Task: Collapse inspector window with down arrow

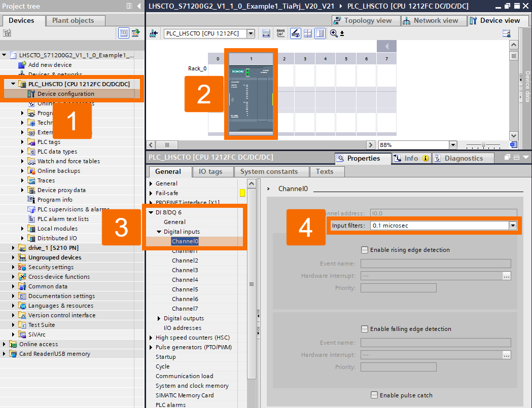Action: 525,157
